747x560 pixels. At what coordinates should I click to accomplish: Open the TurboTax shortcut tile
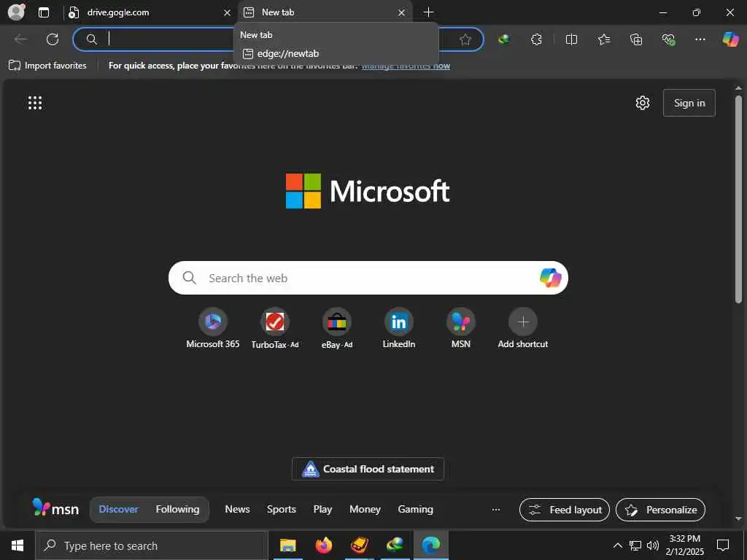[275, 329]
